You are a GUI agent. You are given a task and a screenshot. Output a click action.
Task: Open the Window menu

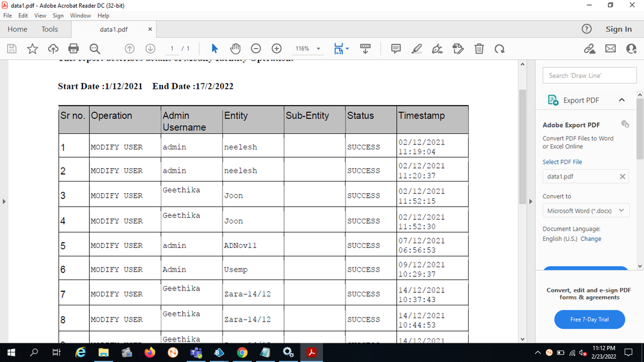click(x=81, y=15)
